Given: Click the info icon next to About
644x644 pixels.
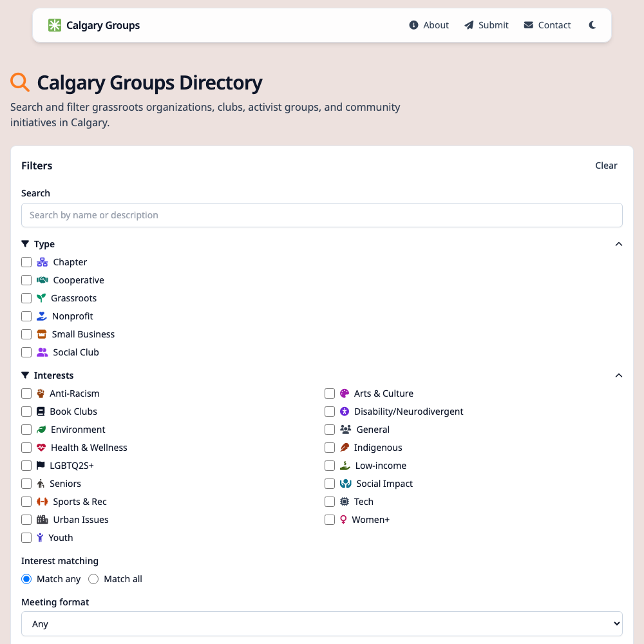Looking at the screenshot, I should pos(413,25).
